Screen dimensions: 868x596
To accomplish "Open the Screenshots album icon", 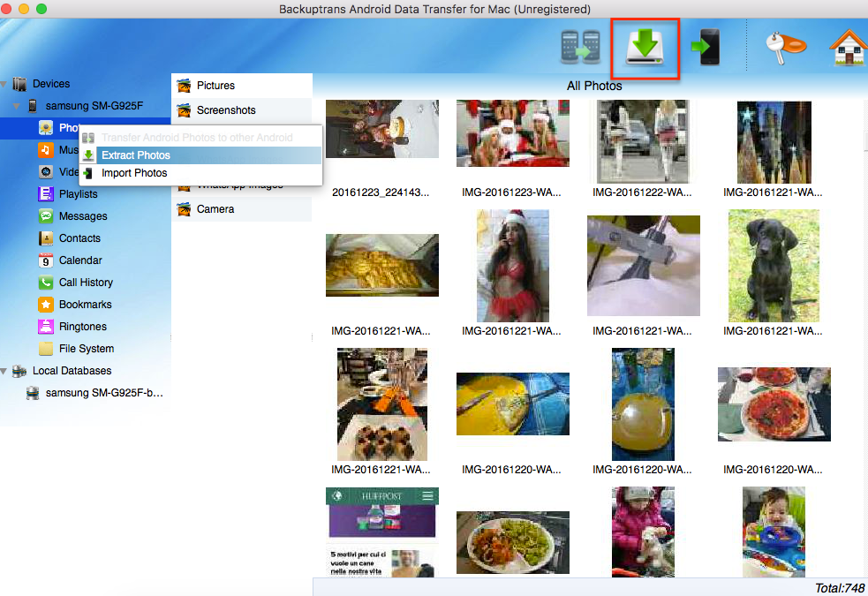I will (x=184, y=110).
